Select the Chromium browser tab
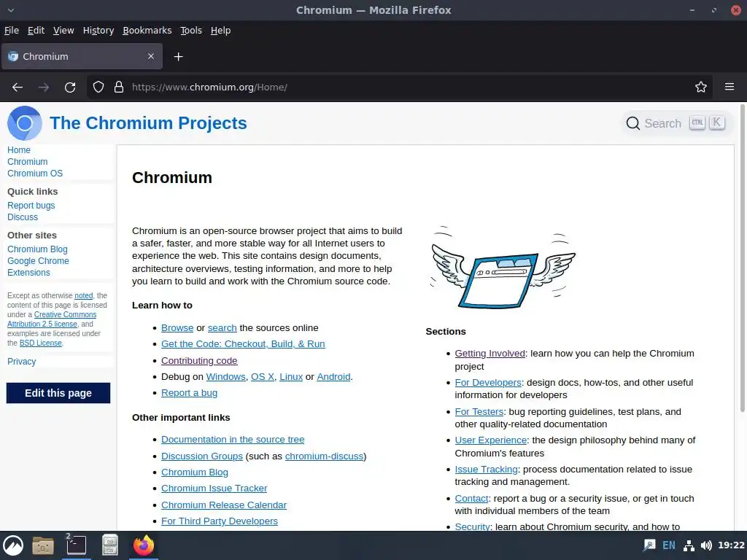The height and width of the screenshot is (560, 747). 82,56
